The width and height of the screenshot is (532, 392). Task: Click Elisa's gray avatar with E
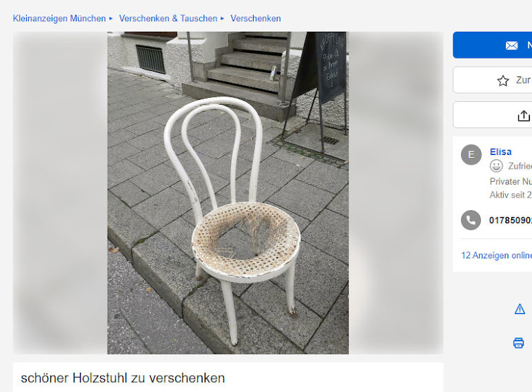[x=471, y=154]
